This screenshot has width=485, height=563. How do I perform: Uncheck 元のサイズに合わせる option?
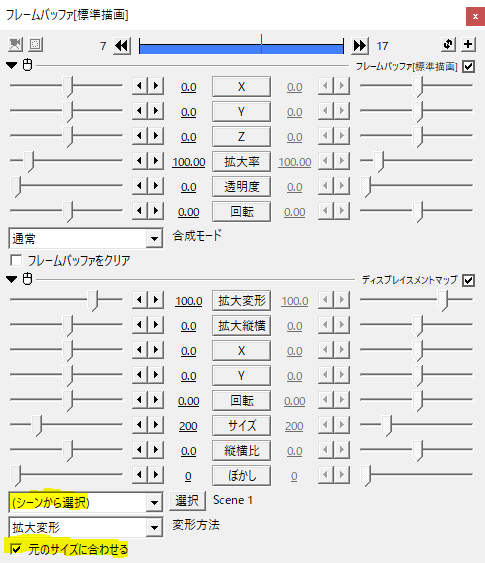(16, 549)
